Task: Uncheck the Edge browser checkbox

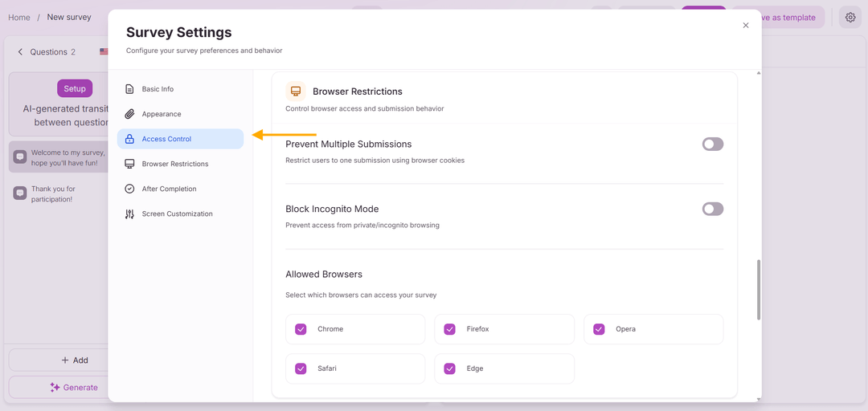Action: (449, 368)
